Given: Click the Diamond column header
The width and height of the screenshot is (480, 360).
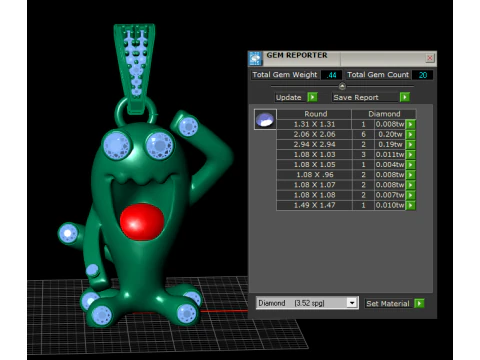Looking at the screenshot, I should click(384, 114).
